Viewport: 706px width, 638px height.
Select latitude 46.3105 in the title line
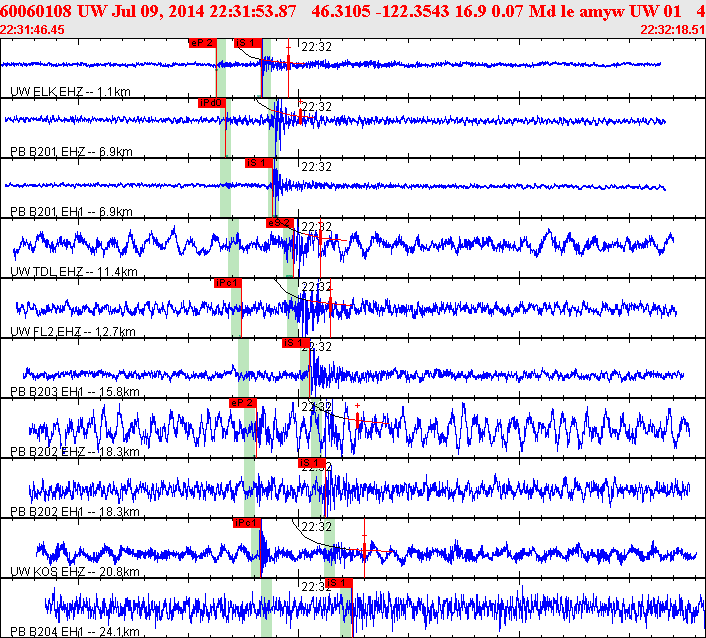341,11
